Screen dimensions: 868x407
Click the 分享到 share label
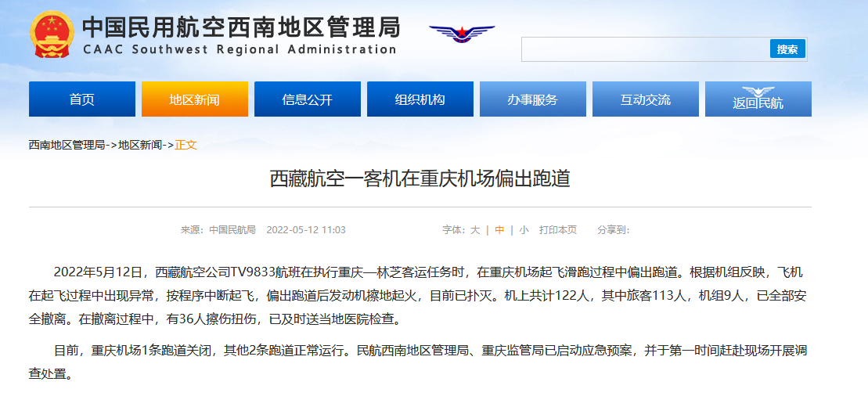[614, 230]
